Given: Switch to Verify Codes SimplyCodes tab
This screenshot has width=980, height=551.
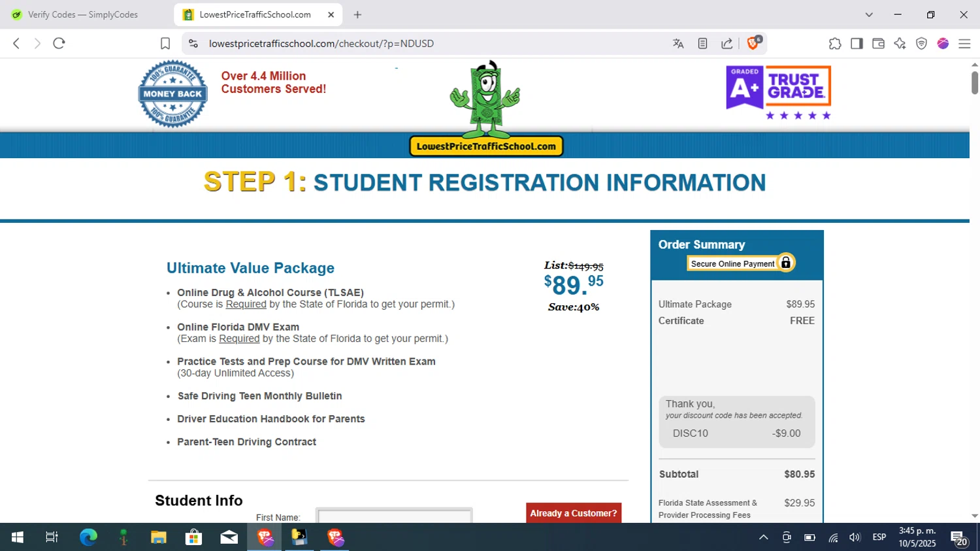Looking at the screenshot, I should (84, 14).
